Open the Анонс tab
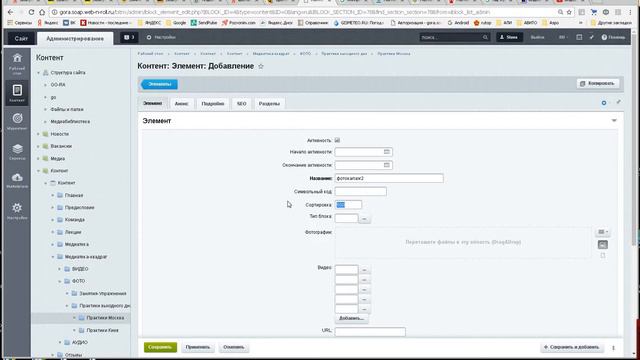640x360 pixels. pos(182,104)
